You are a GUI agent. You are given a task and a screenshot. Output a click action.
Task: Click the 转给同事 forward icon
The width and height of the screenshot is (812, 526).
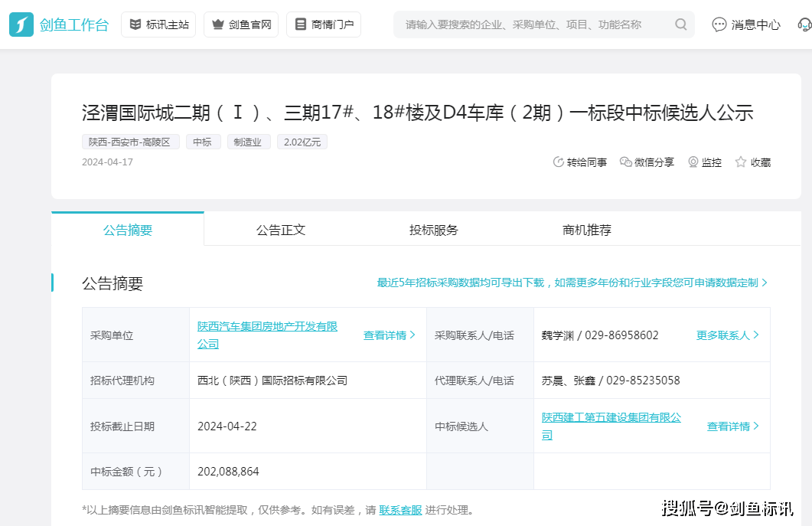coord(558,162)
